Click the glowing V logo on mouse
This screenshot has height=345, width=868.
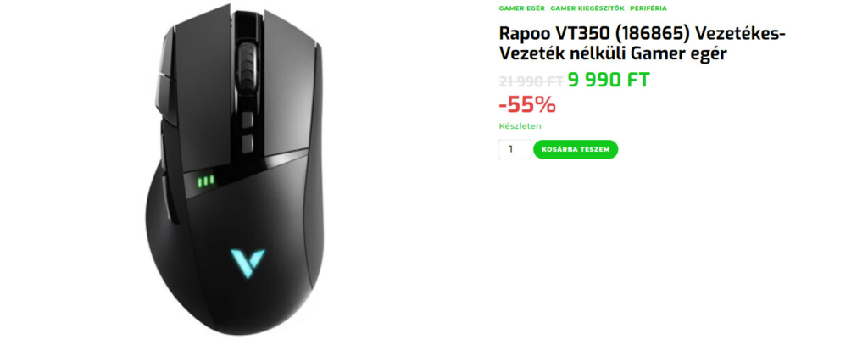248,263
